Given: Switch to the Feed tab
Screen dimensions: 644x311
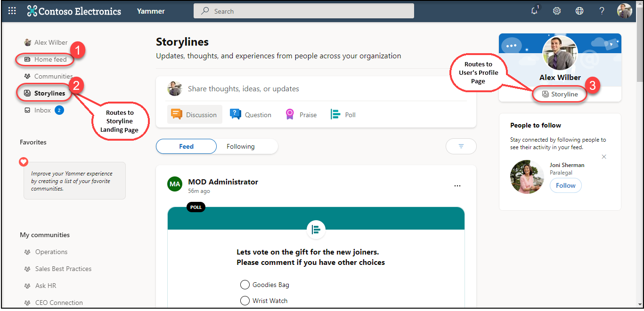Looking at the screenshot, I should coord(186,146).
